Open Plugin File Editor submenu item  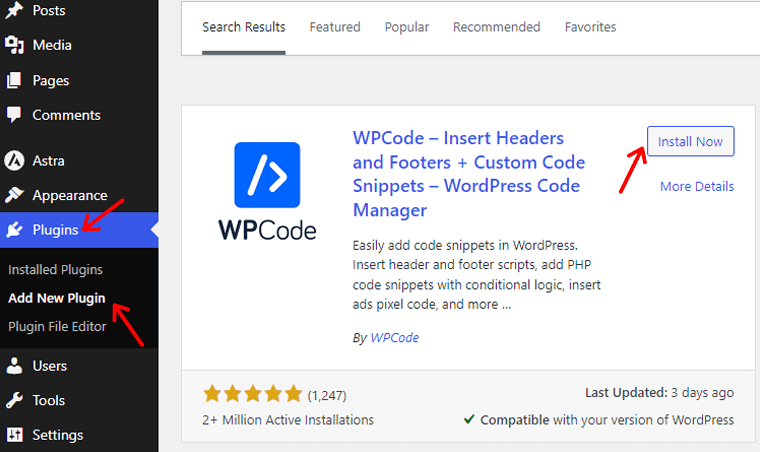click(x=57, y=326)
